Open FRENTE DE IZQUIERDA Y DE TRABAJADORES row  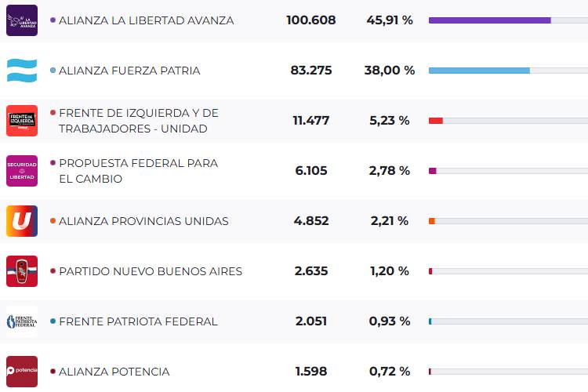tap(138, 121)
